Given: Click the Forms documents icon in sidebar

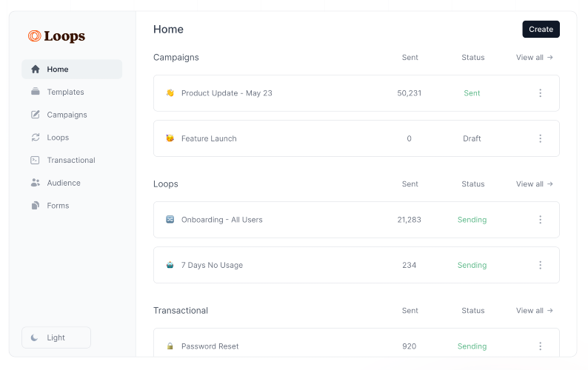Looking at the screenshot, I should tap(36, 206).
